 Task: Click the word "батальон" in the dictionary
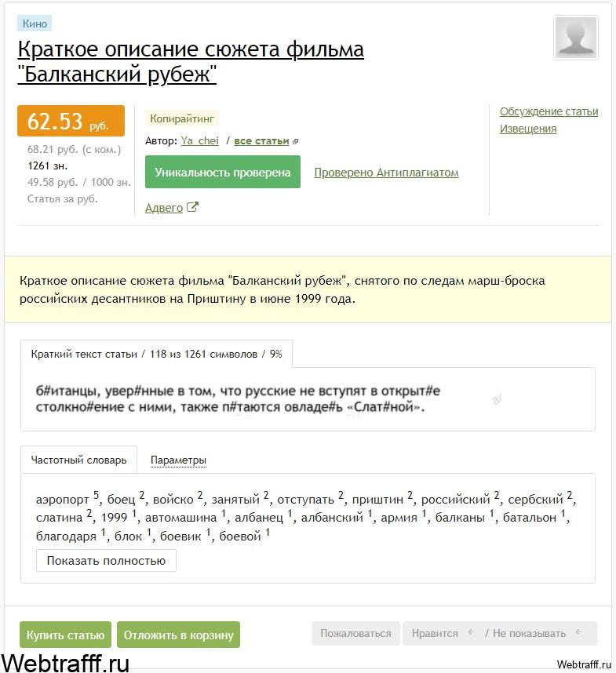(x=529, y=518)
